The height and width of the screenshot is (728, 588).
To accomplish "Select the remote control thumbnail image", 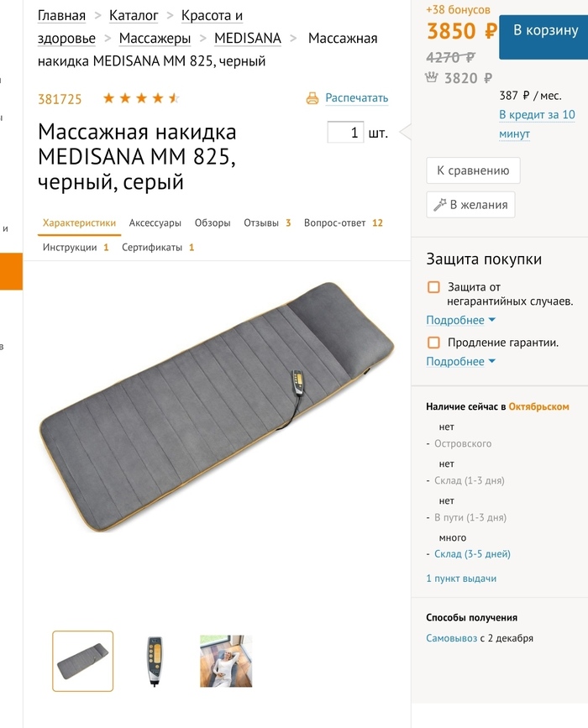I will pyautogui.click(x=155, y=661).
